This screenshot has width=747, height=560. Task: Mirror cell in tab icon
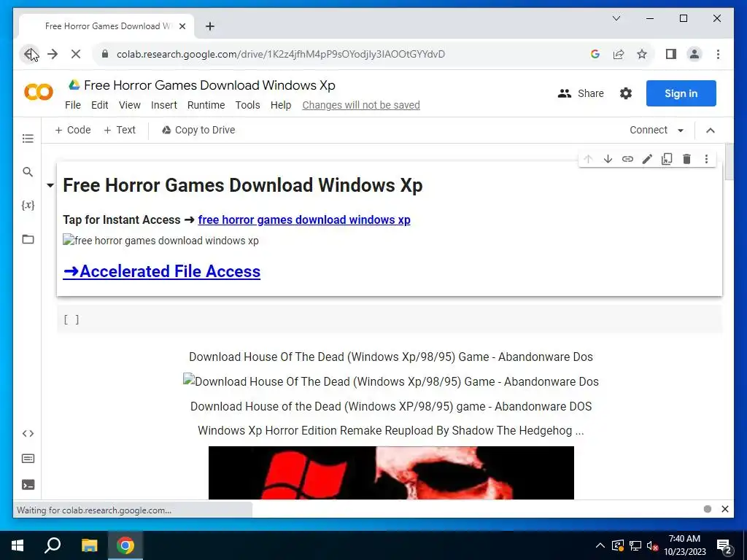tap(667, 159)
